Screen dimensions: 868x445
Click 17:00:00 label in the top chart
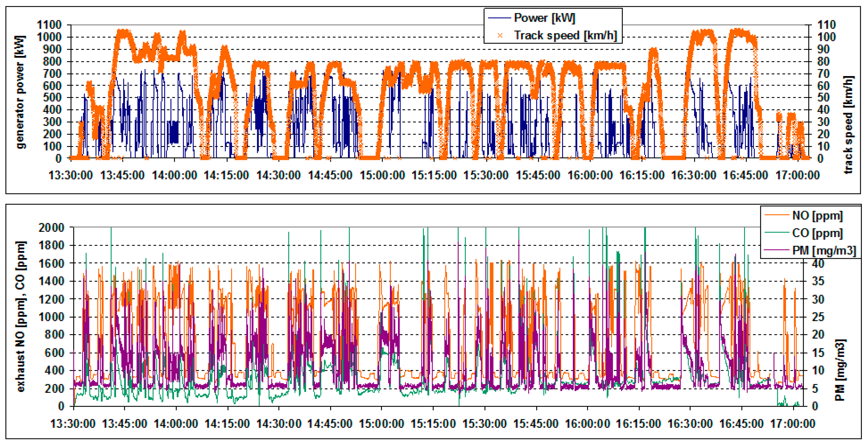[797, 175]
